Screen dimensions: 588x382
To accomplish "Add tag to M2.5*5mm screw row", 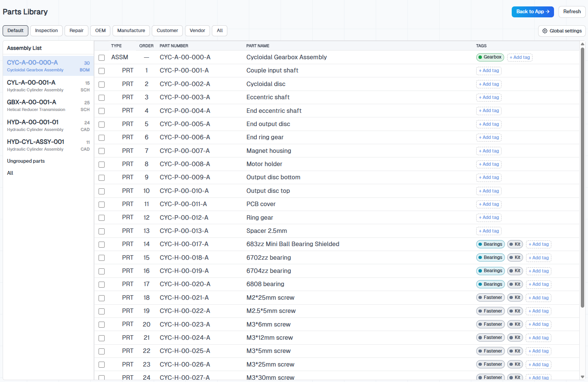I will tap(539, 311).
